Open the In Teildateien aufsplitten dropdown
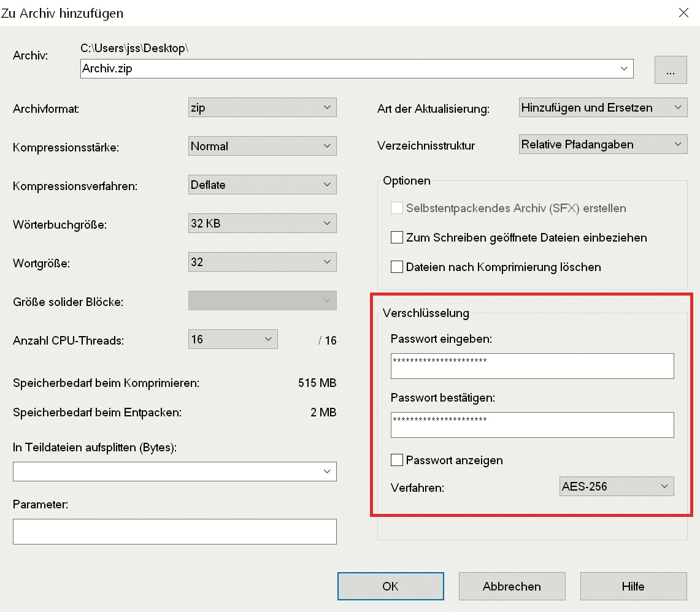This screenshot has height=612, width=700. click(175, 472)
